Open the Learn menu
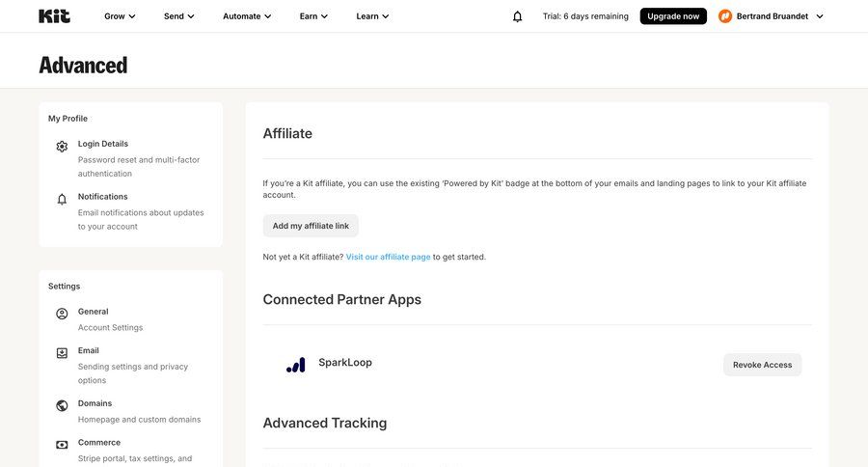Image resolution: width=868 pixels, height=467 pixels. pos(372,16)
